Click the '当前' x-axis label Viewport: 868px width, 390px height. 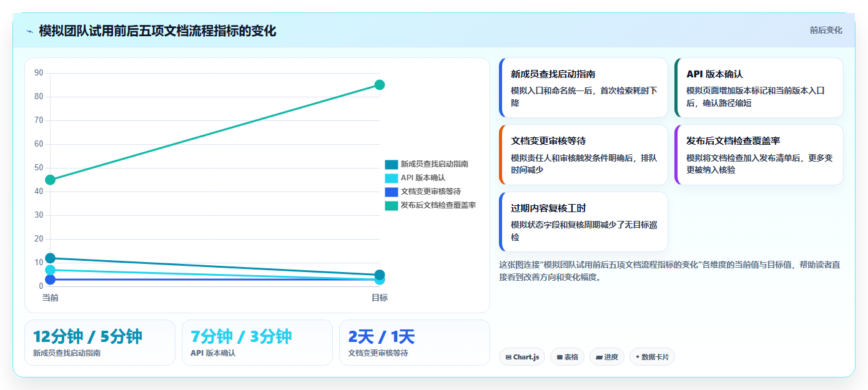coord(50,298)
